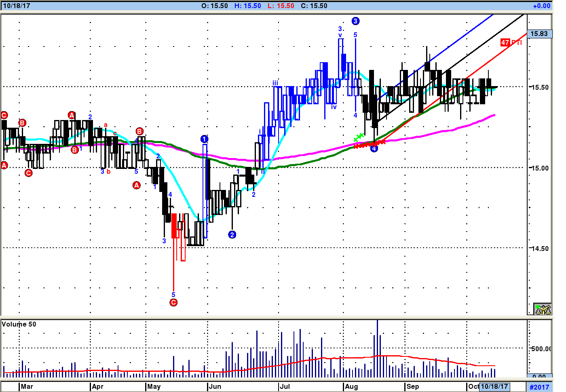The width and height of the screenshot is (566, 392).
Task: Click the 10/18/17 date cursor label at bottom
Action: coord(494,386)
